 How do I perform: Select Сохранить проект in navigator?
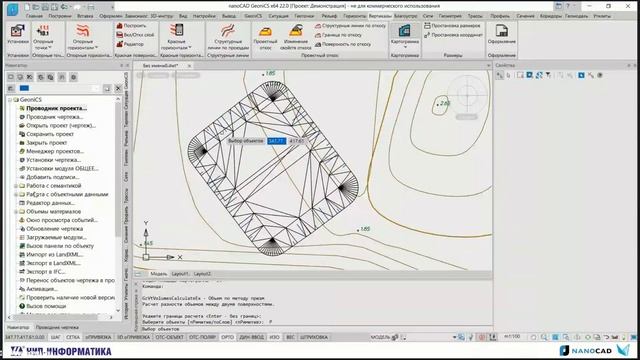pos(50,134)
